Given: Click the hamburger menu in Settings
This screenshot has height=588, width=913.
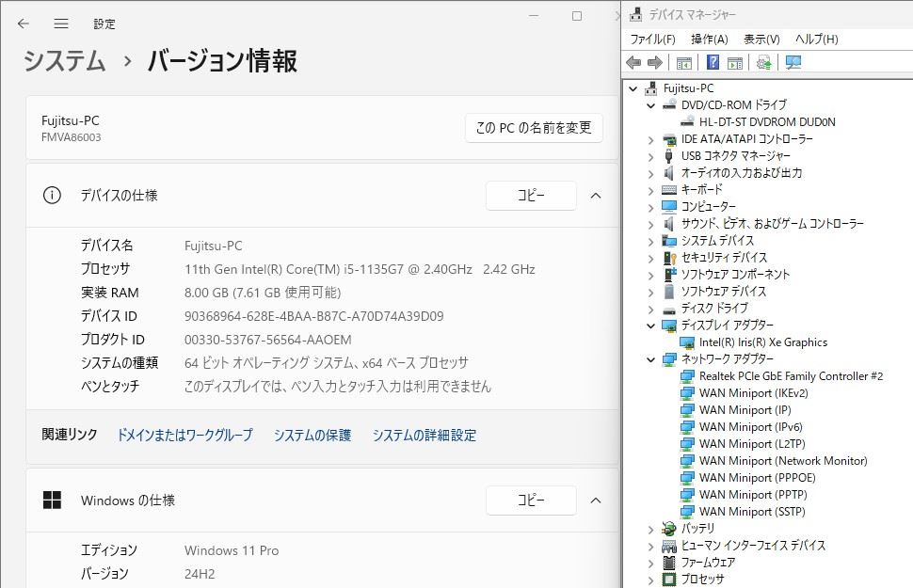Looking at the screenshot, I should 61,24.
